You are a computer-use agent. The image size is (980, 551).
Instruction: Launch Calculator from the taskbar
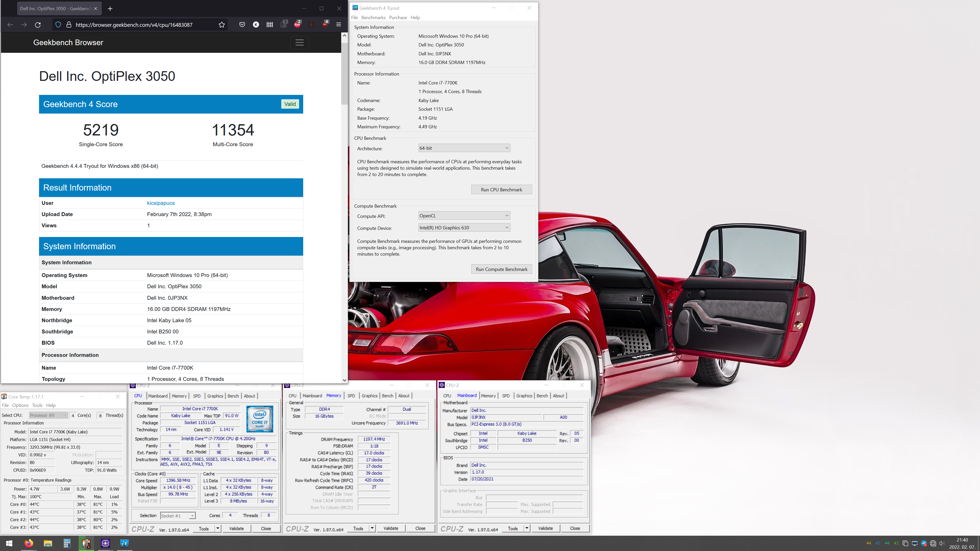[67, 543]
